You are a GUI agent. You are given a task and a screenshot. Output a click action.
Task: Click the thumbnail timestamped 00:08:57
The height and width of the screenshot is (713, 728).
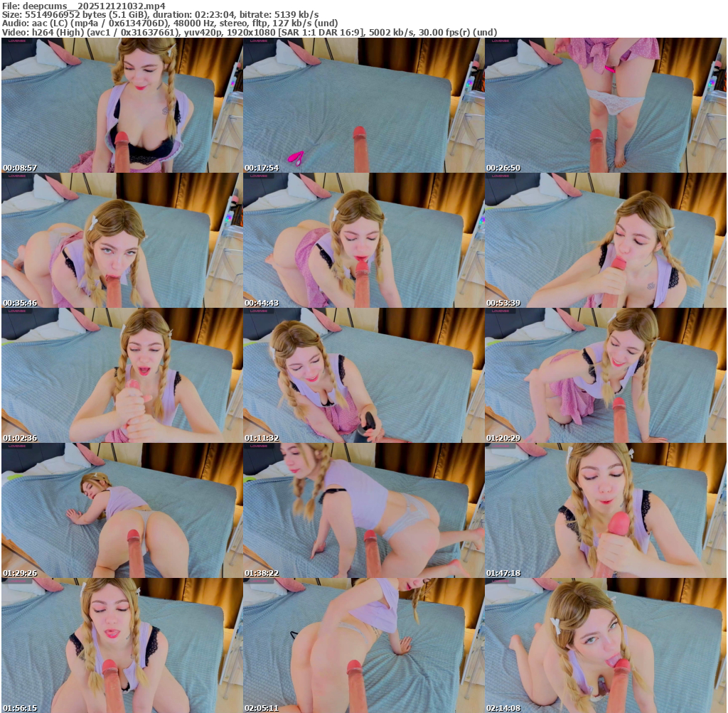point(122,105)
